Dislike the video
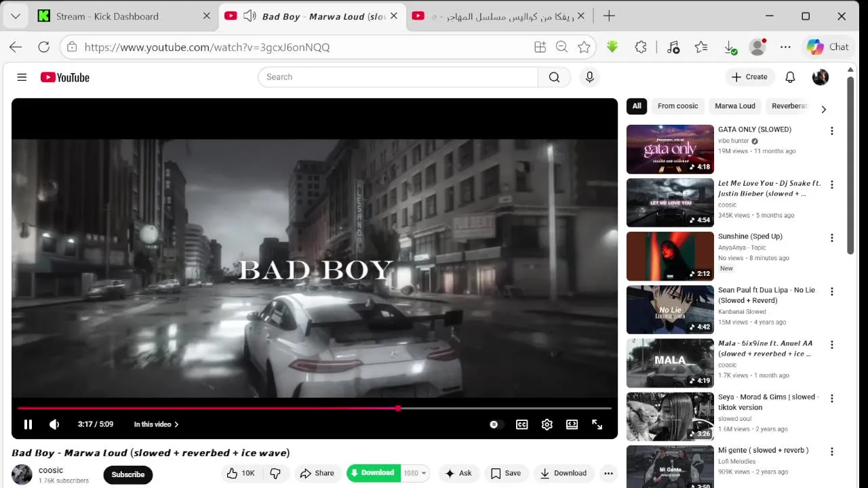This screenshot has width=868, height=488. coord(275,473)
